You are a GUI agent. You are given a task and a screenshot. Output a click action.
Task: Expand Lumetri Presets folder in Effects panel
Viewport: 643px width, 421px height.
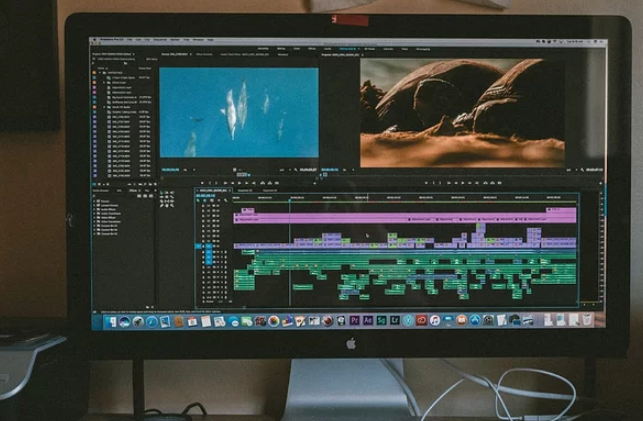click(95, 205)
